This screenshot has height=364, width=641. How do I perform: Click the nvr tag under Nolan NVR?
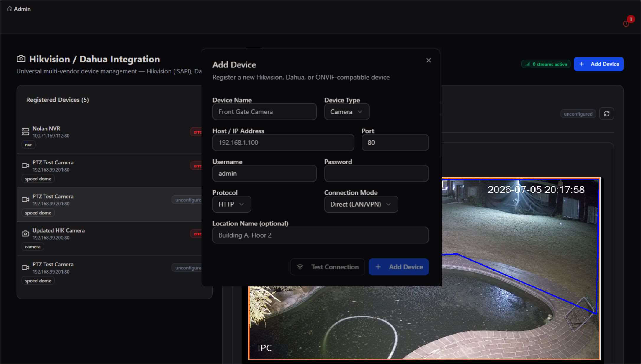click(x=28, y=145)
